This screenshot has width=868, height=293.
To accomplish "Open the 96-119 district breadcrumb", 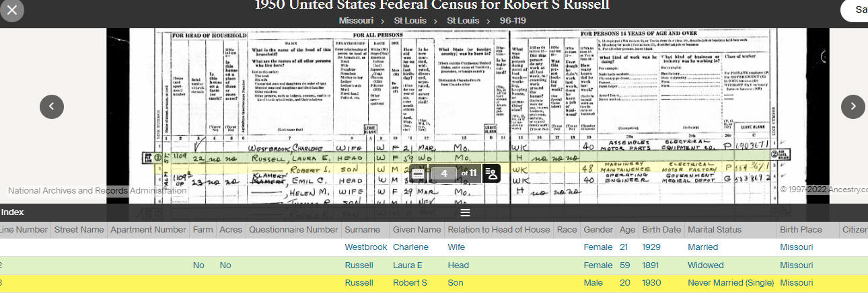I will 513,20.
